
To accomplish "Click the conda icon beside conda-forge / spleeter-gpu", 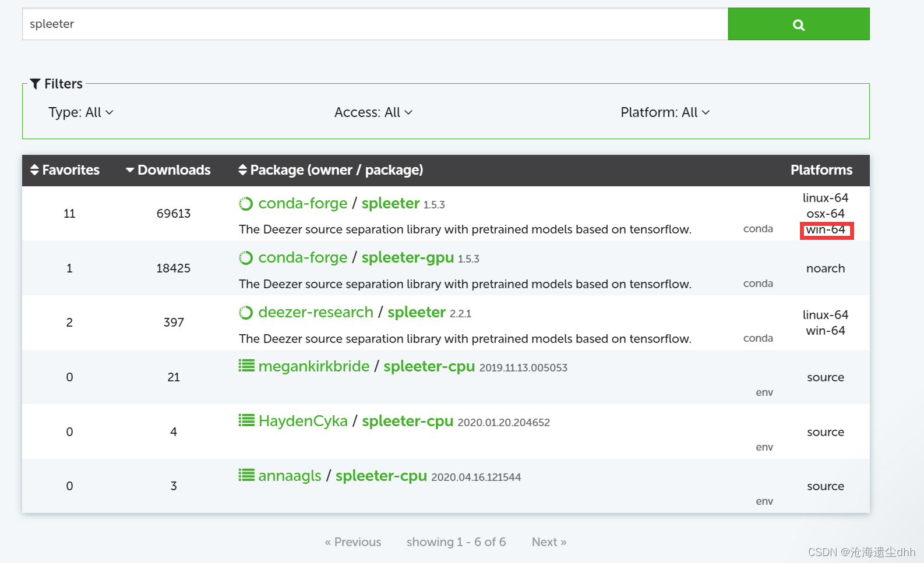I will coord(246,258).
